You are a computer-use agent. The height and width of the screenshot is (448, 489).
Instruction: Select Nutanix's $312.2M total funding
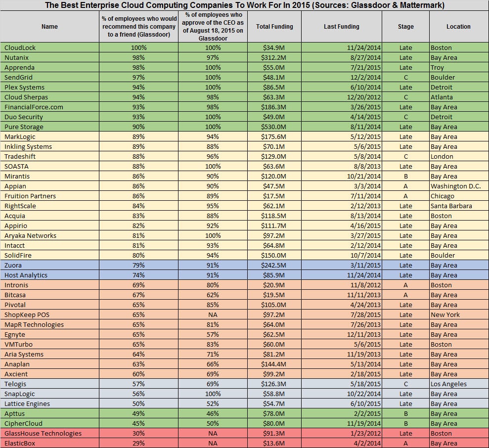[x=274, y=58]
